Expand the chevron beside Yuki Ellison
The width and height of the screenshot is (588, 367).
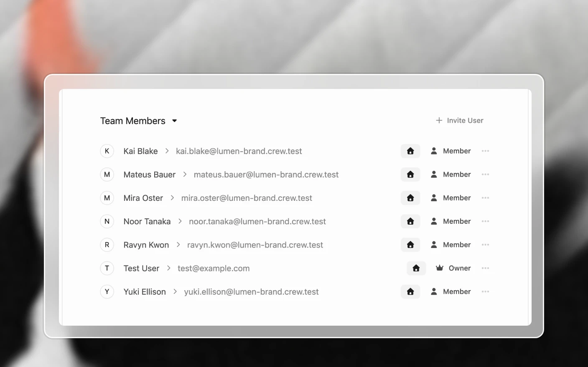pyautogui.click(x=175, y=291)
